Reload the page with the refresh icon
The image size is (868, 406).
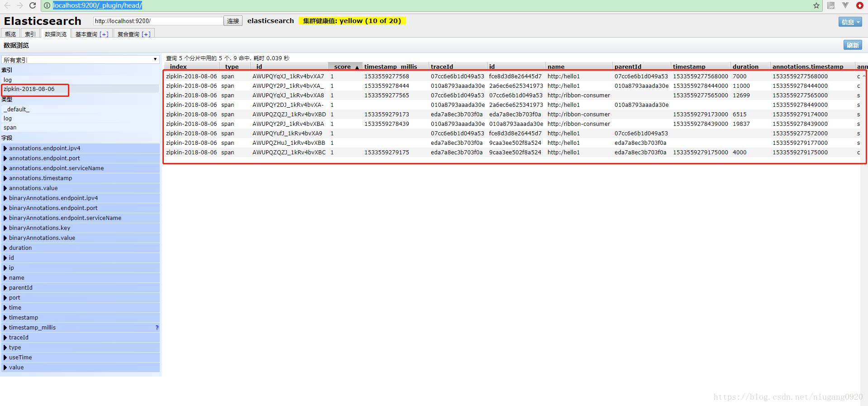click(x=33, y=5)
